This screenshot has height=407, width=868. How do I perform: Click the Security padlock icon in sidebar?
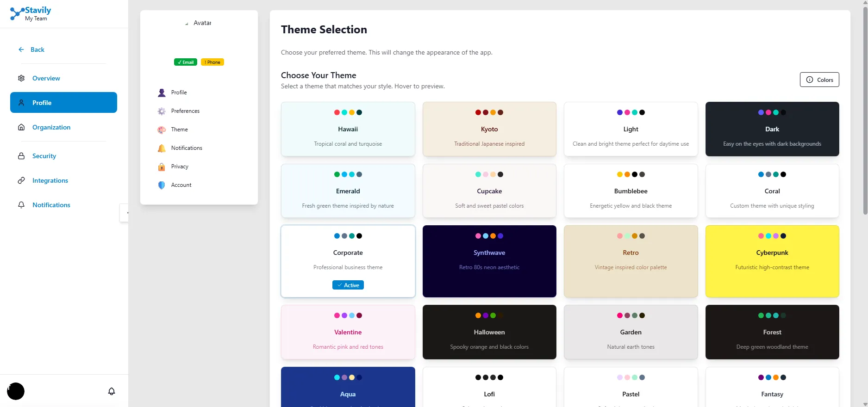point(21,156)
